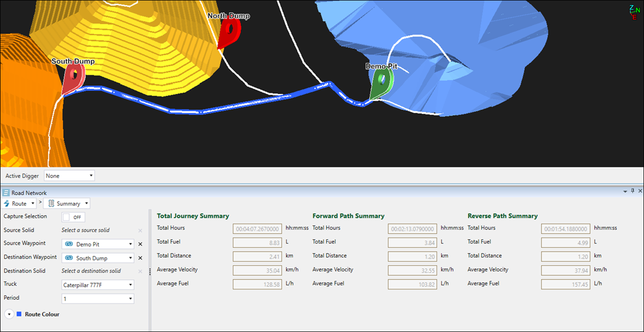The image size is (644, 332).
Task: Open the Source Waypoint dropdown
Action: [98, 244]
